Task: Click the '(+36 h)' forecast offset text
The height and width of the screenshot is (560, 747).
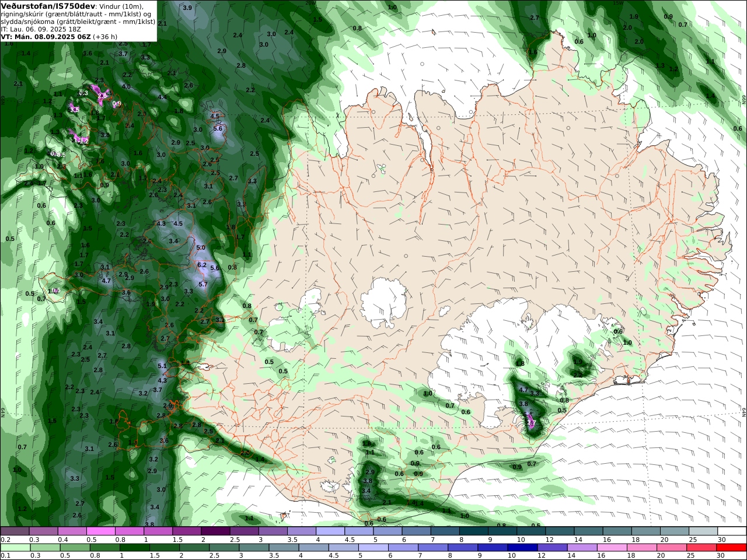Action: [105, 37]
